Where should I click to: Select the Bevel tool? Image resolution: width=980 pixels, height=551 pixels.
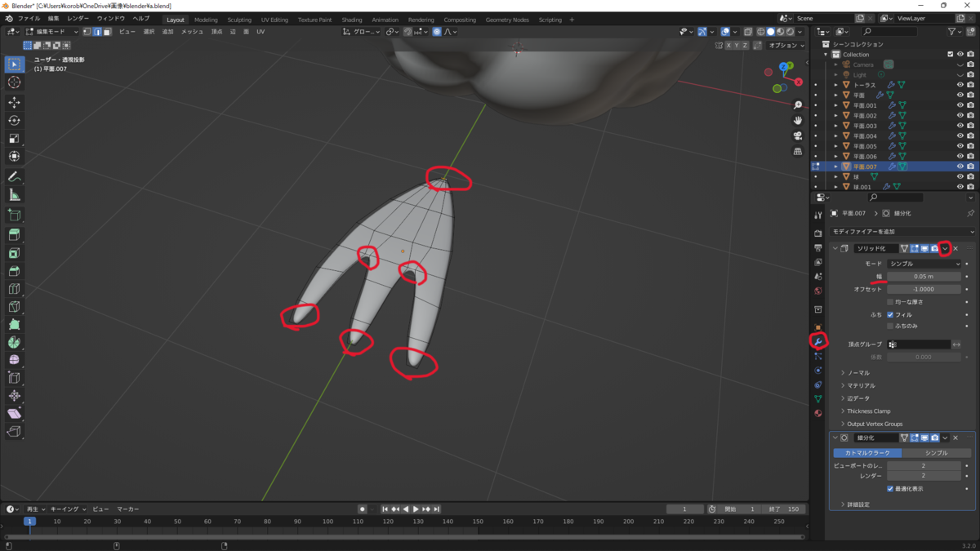tap(14, 272)
